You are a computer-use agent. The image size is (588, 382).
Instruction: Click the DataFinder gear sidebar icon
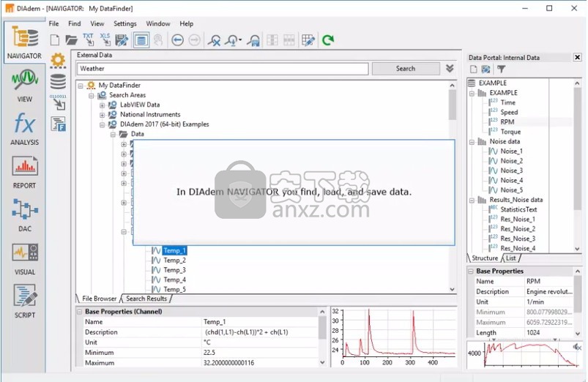click(58, 61)
